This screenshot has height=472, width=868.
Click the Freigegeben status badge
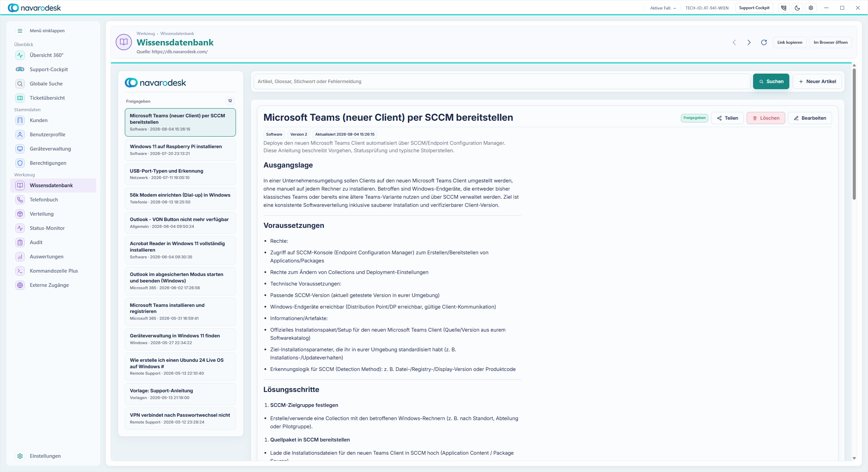coord(694,118)
